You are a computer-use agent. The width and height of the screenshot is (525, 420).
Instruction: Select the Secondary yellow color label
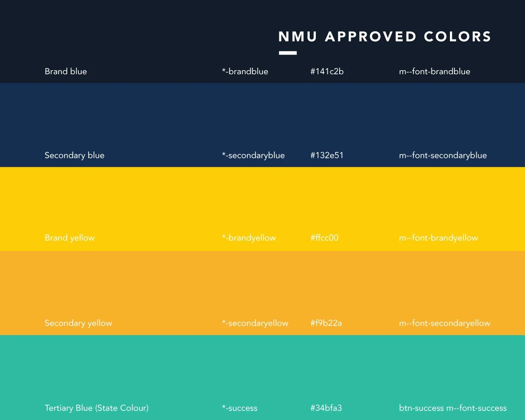(x=78, y=323)
